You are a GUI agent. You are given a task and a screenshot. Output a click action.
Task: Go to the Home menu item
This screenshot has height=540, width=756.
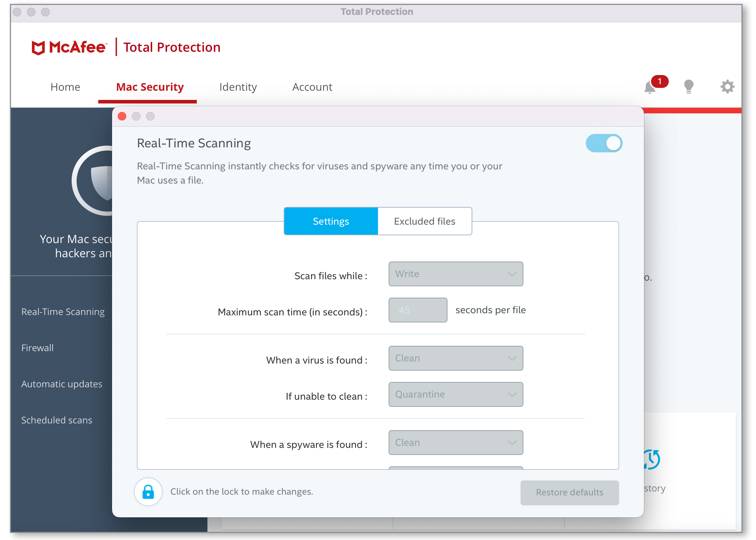[65, 87]
